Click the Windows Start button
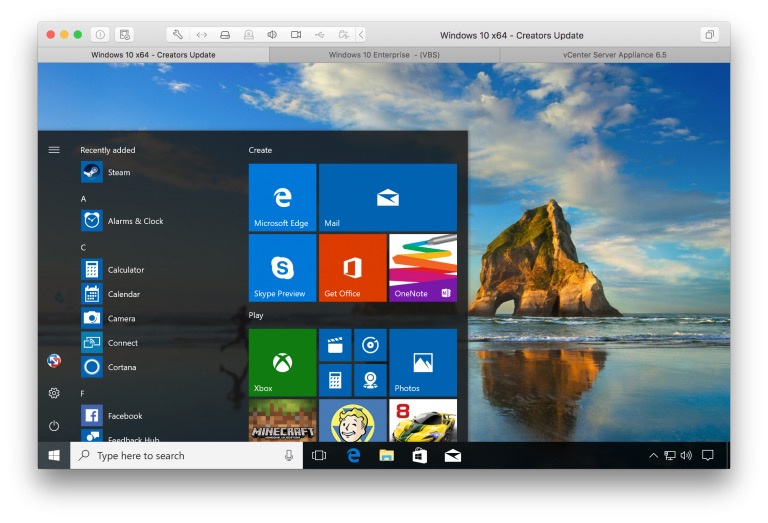Viewport: 768px width, 523px height. 54,455
